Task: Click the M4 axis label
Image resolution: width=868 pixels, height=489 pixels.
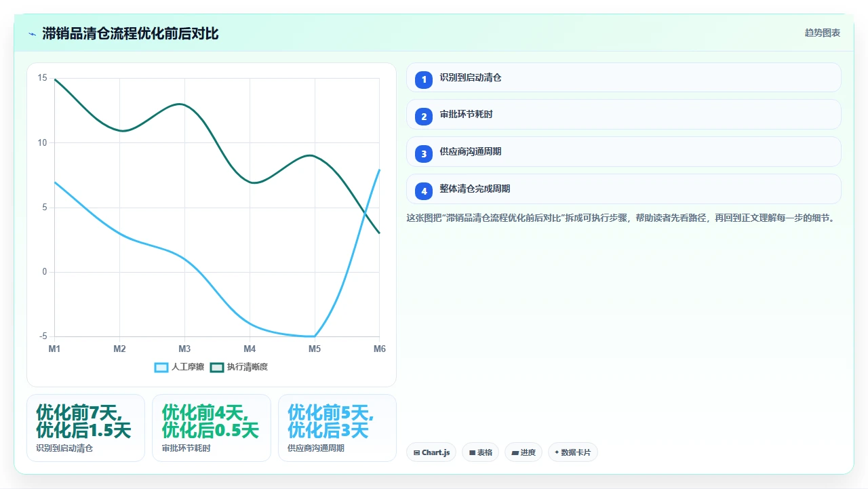Action: tap(250, 349)
